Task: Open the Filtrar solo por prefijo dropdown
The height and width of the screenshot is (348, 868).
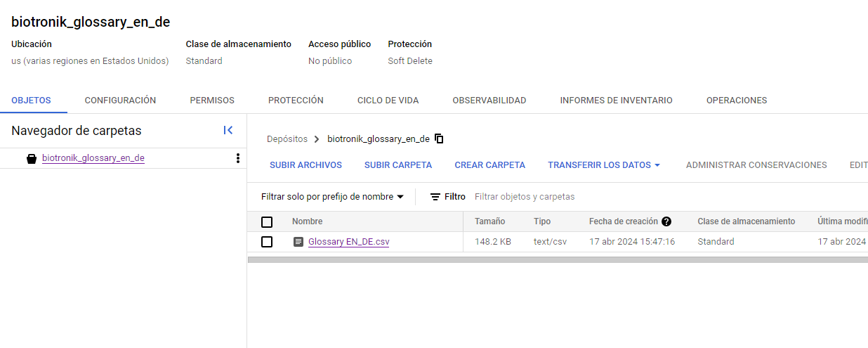Action: (x=332, y=197)
